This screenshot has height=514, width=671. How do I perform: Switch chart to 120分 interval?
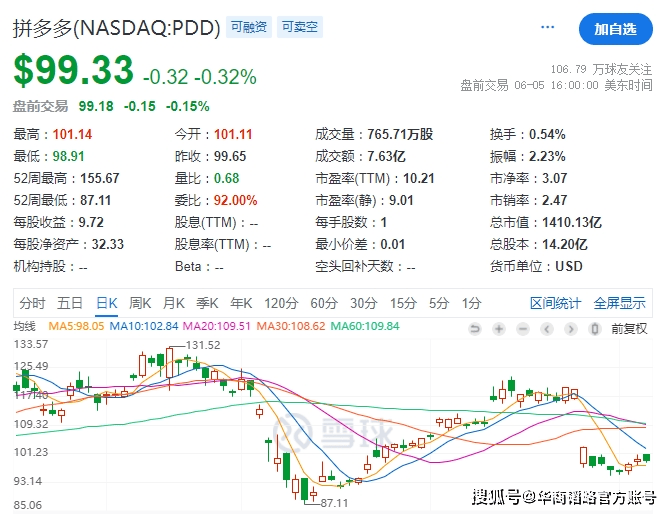[281, 303]
